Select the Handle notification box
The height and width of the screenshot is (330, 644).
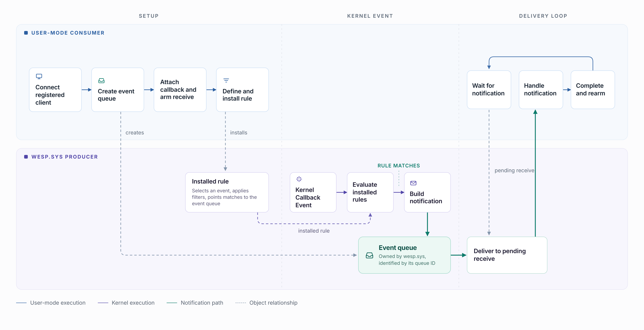pos(541,90)
